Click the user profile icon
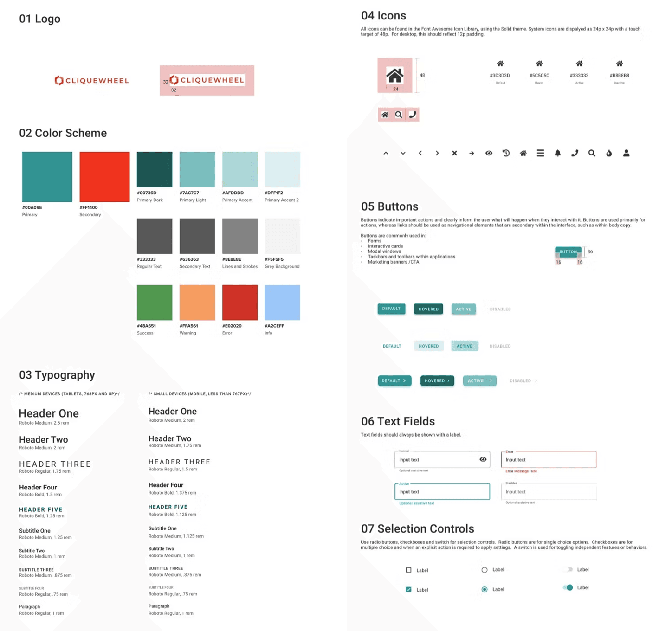 pyautogui.click(x=626, y=153)
